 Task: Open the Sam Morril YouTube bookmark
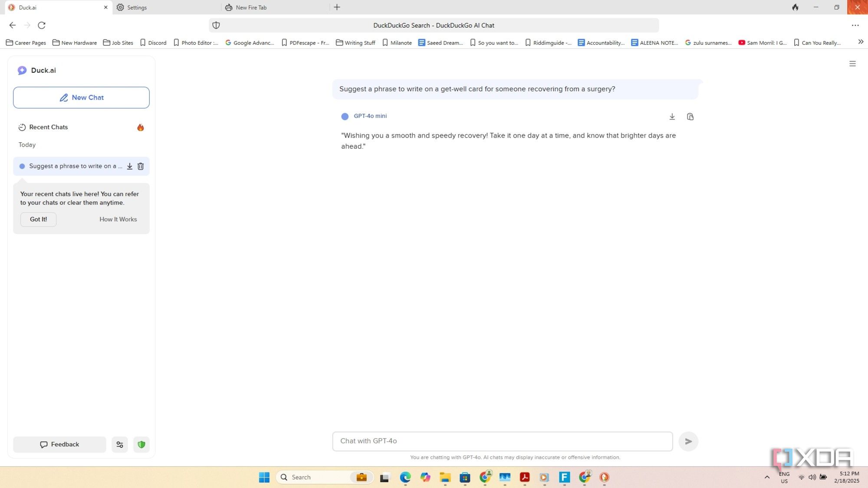tap(763, 43)
